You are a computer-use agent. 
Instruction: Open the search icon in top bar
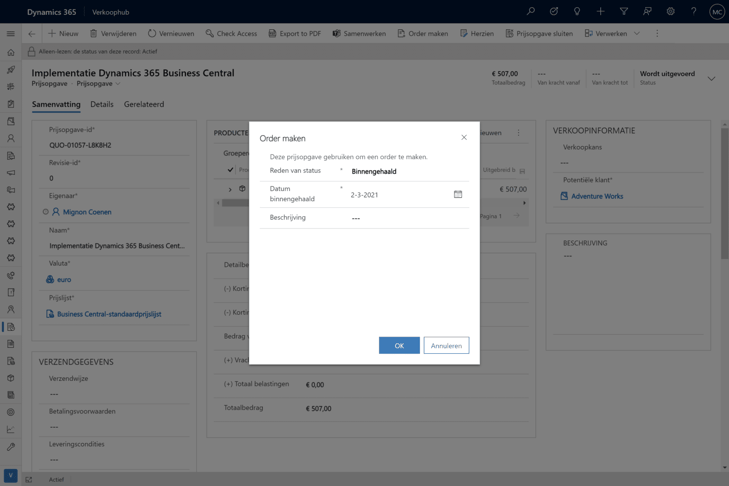pyautogui.click(x=530, y=12)
